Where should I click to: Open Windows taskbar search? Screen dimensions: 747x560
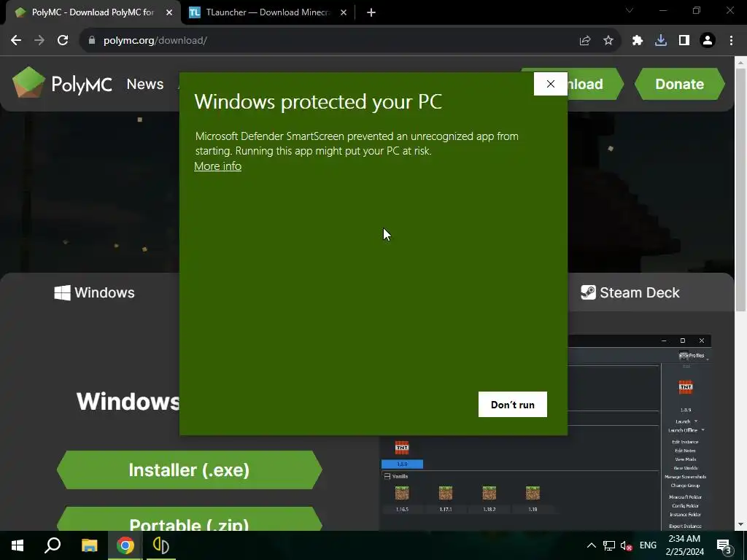point(53,545)
